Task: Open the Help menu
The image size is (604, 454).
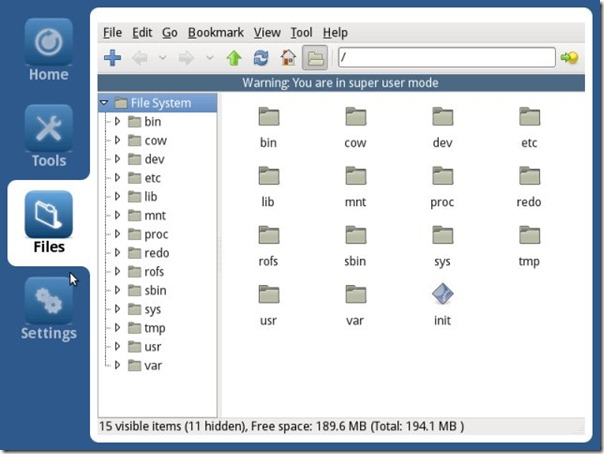Action: [x=335, y=33]
